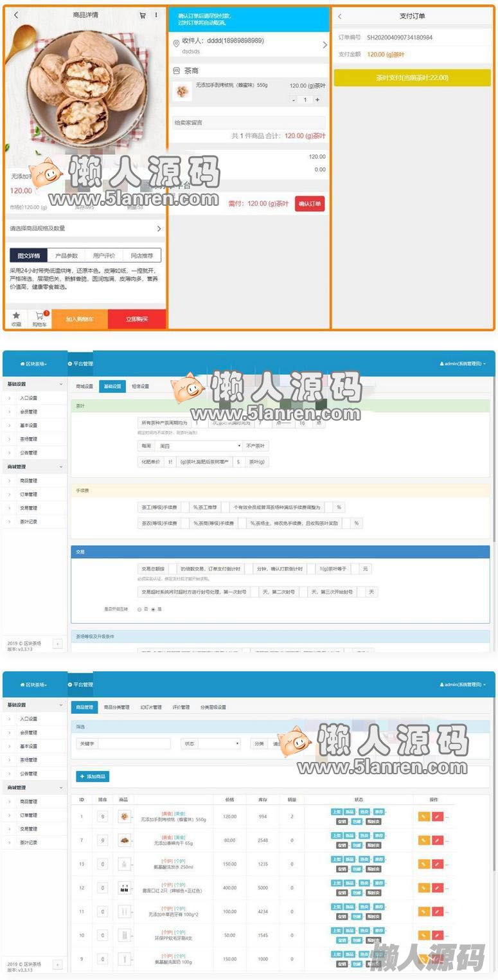Click orange edit icon for 无添加香辣肉干 65g
498x980 pixels.
(x=423, y=840)
